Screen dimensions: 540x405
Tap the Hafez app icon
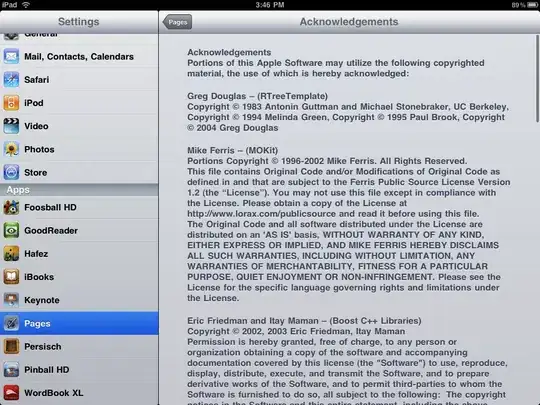click(x=11, y=254)
